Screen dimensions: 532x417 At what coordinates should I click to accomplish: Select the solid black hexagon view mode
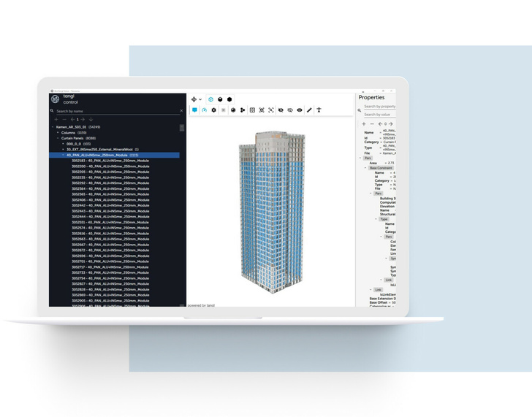(x=229, y=99)
